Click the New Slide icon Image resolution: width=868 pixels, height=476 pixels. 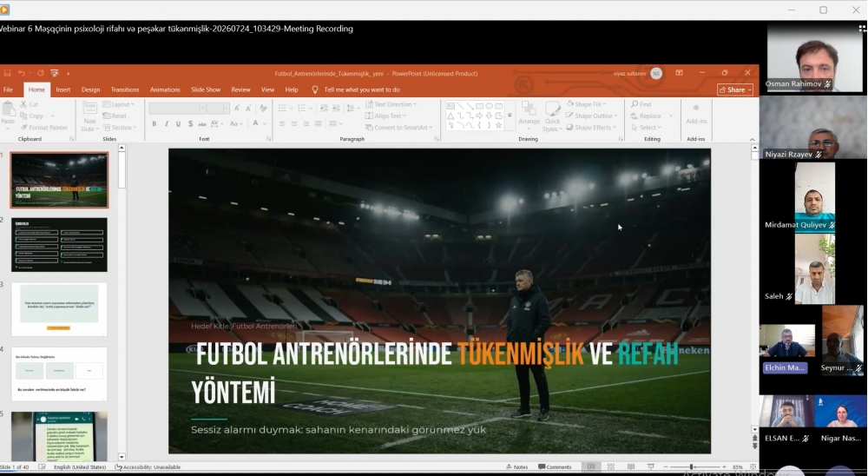point(89,109)
